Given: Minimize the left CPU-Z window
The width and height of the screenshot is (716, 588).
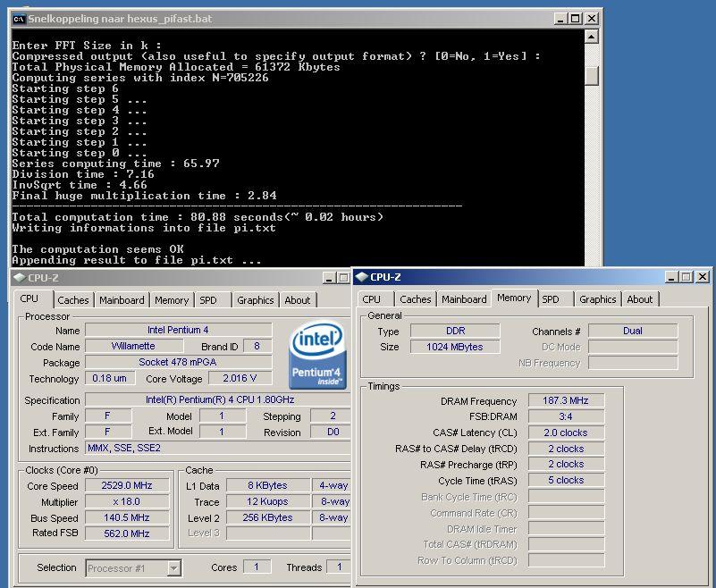Looking at the screenshot, I should pyautogui.click(x=329, y=278).
